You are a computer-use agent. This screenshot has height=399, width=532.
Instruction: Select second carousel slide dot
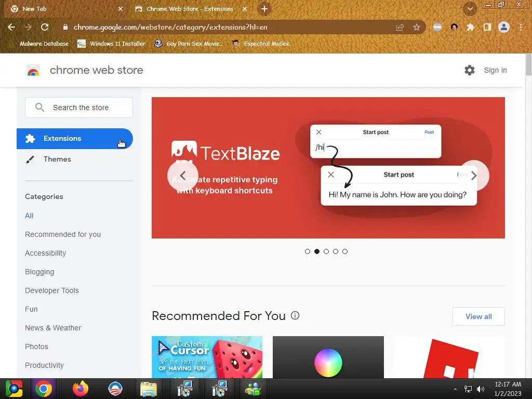(x=317, y=251)
